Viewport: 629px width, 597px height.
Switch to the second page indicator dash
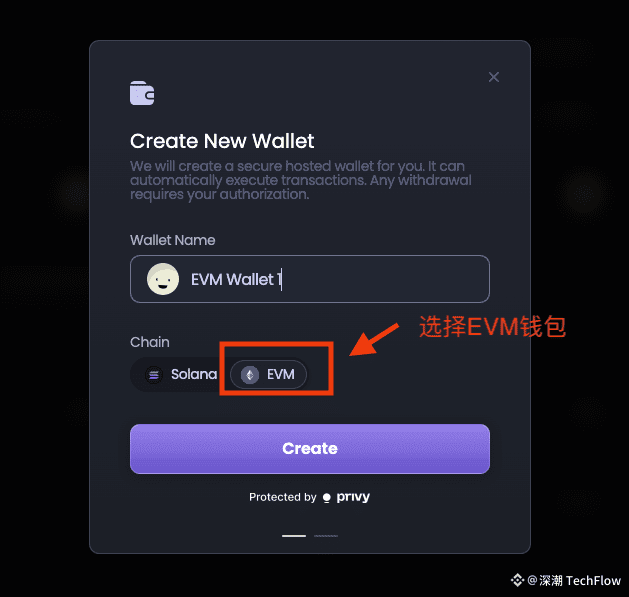click(x=326, y=536)
